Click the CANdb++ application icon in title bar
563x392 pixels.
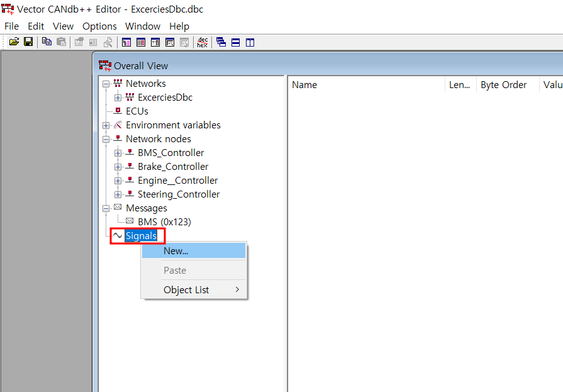(8, 9)
